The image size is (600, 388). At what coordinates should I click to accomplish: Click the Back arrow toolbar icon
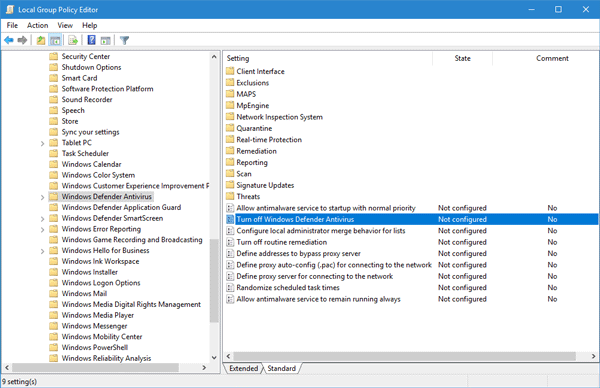pyautogui.click(x=9, y=40)
